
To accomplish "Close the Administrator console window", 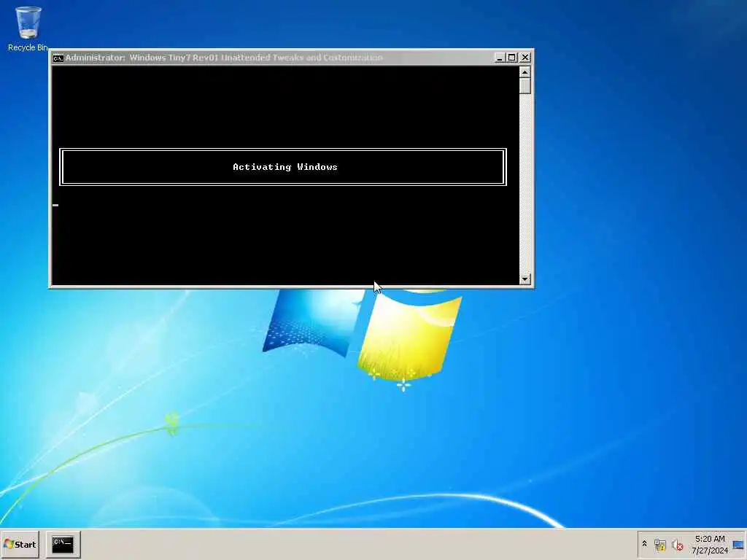I will pyautogui.click(x=525, y=58).
